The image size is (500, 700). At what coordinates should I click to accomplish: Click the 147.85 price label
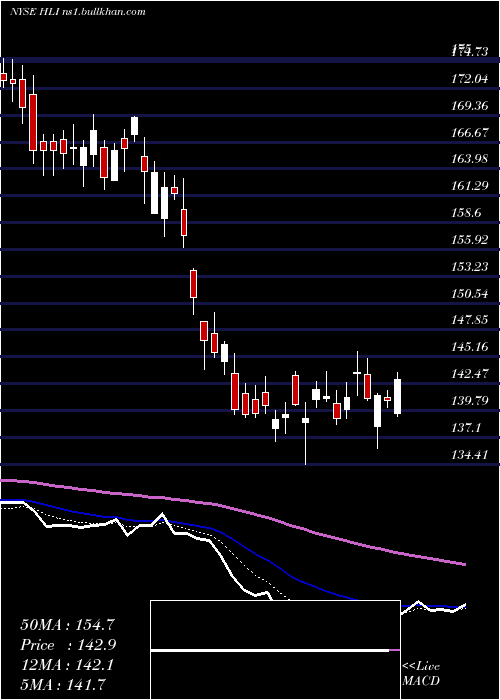coord(469,320)
